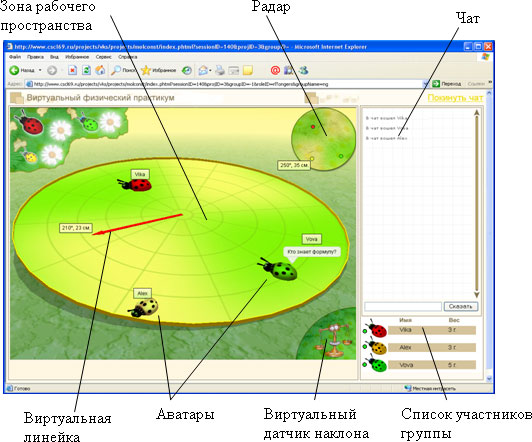This screenshot has height=442, width=532.
Task: Toggle status dot beside Vika in list
Action: [365, 331]
